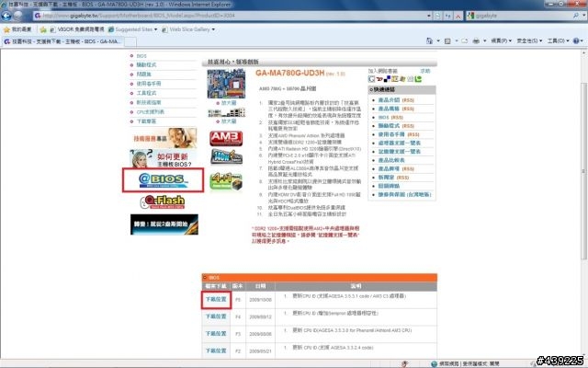Click the browser Back arrow button
Screen dimensions: 588x368
tap(6, 16)
